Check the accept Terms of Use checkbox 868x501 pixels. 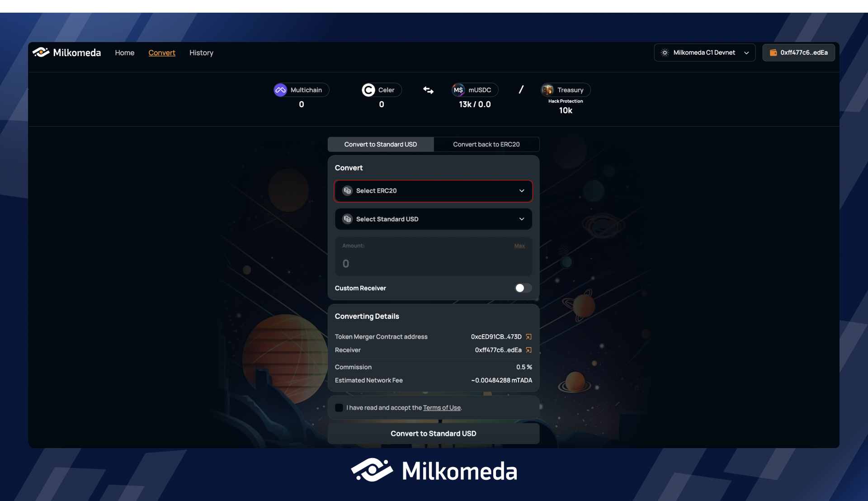[339, 408]
